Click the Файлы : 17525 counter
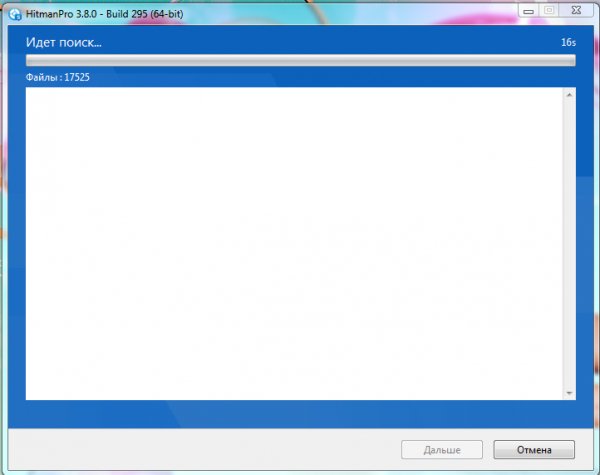Image resolution: width=600 pixels, height=475 pixels. [58, 77]
